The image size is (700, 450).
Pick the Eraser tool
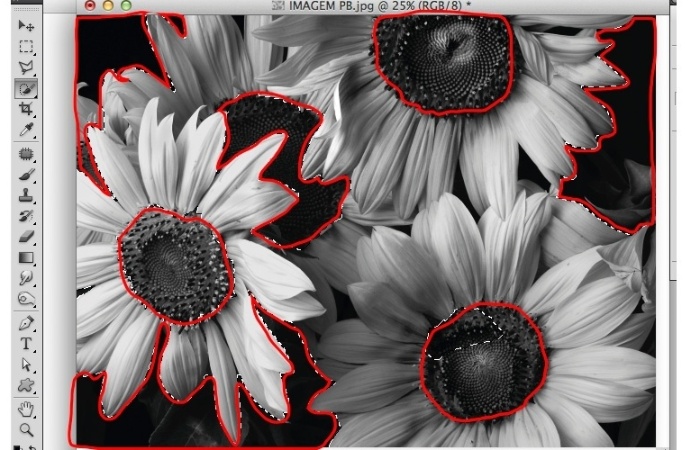point(26,237)
